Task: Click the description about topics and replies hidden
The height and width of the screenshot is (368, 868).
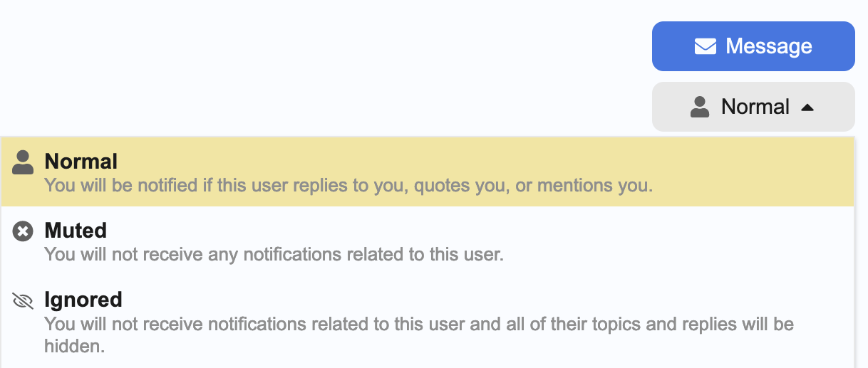Action: tap(419, 335)
